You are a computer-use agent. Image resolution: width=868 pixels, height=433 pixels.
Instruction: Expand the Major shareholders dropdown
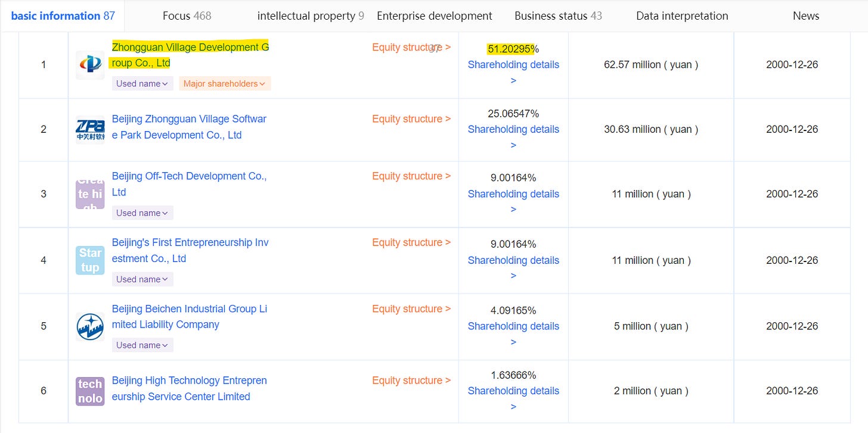(225, 84)
